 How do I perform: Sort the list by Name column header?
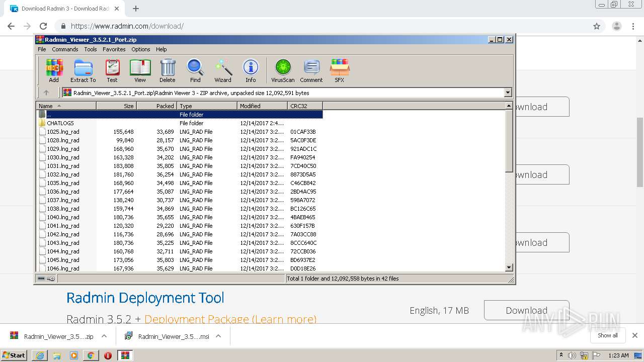[66, 106]
